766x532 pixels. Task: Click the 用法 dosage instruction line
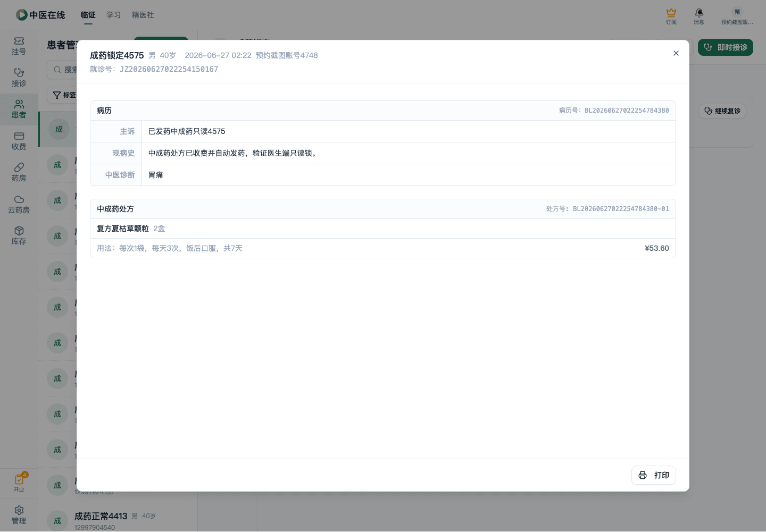(170, 248)
